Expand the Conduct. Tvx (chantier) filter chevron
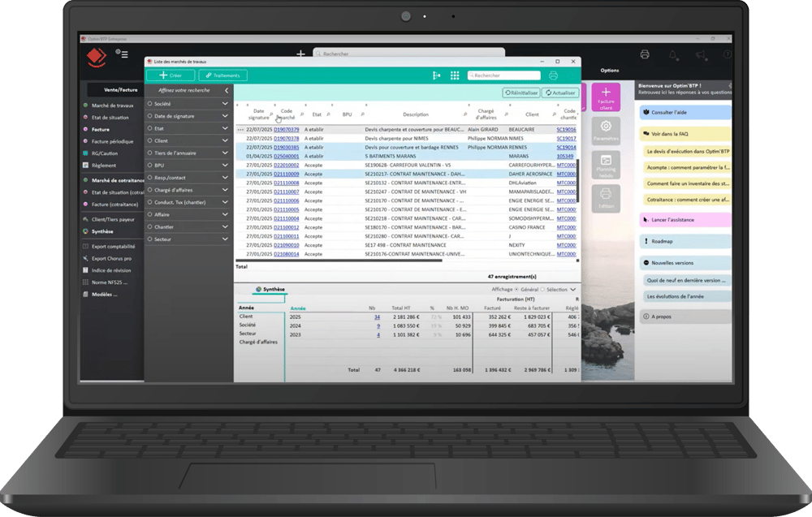The width and height of the screenshot is (812, 517). (x=225, y=202)
